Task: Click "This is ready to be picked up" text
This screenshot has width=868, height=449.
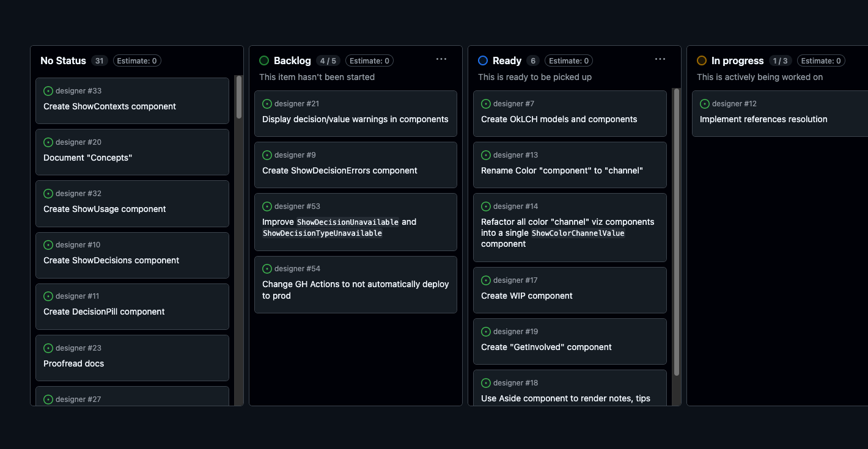Action: coord(535,77)
